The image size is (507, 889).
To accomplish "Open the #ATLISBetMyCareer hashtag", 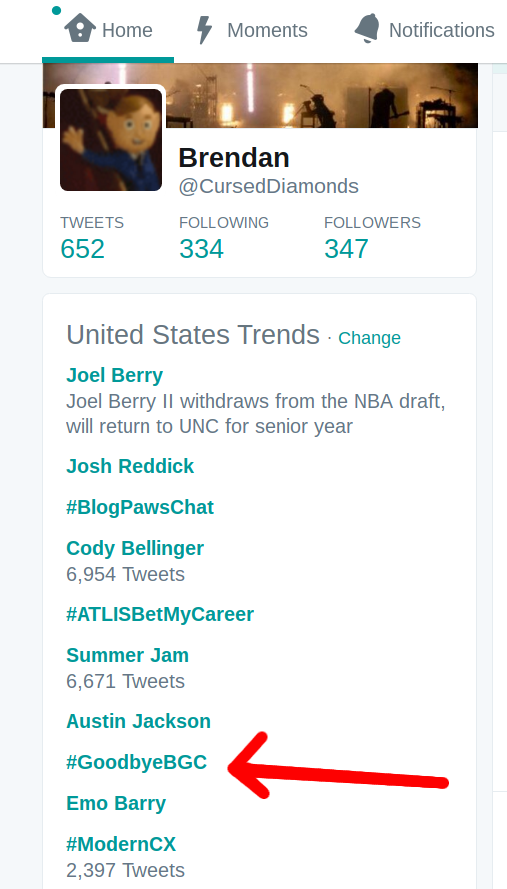I will 160,614.
